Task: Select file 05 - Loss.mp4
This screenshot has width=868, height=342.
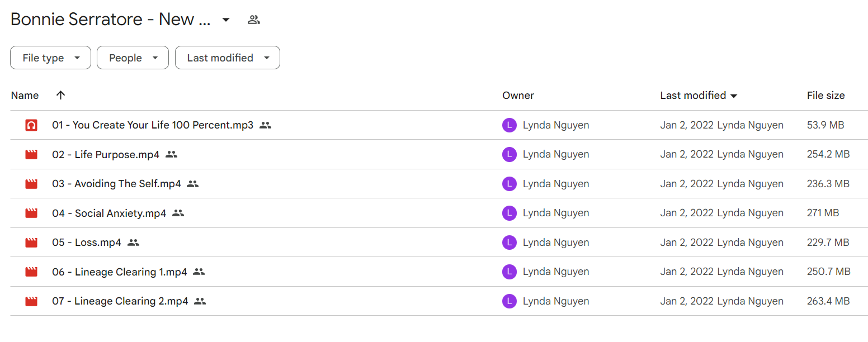Action: point(87,243)
